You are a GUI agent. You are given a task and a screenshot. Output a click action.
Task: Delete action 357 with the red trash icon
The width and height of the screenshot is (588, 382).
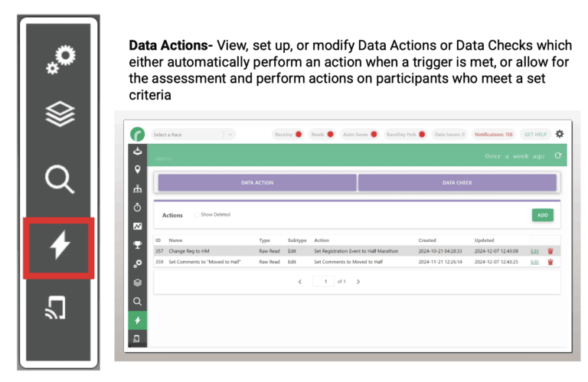[x=550, y=251]
